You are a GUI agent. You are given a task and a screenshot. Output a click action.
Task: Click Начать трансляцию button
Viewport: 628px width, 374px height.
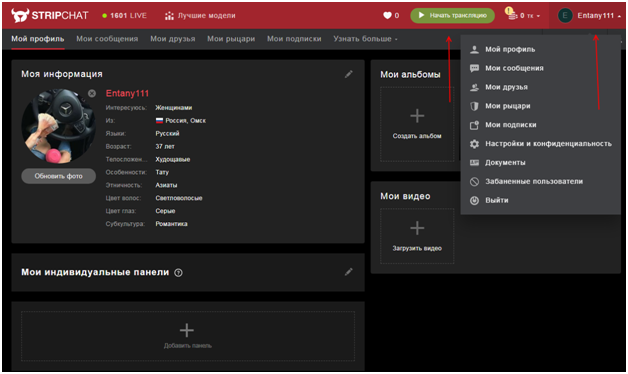[452, 15]
